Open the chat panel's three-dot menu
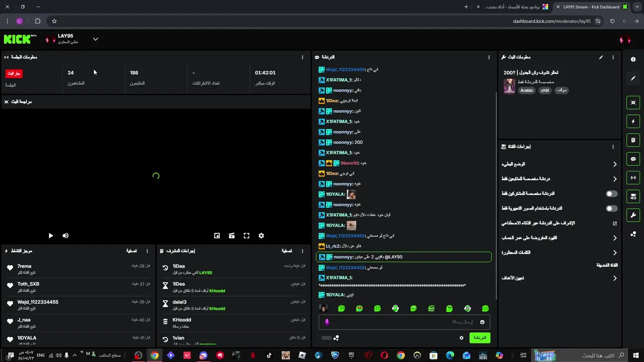This screenshot has height=362, width=644. tap(489, 57)
